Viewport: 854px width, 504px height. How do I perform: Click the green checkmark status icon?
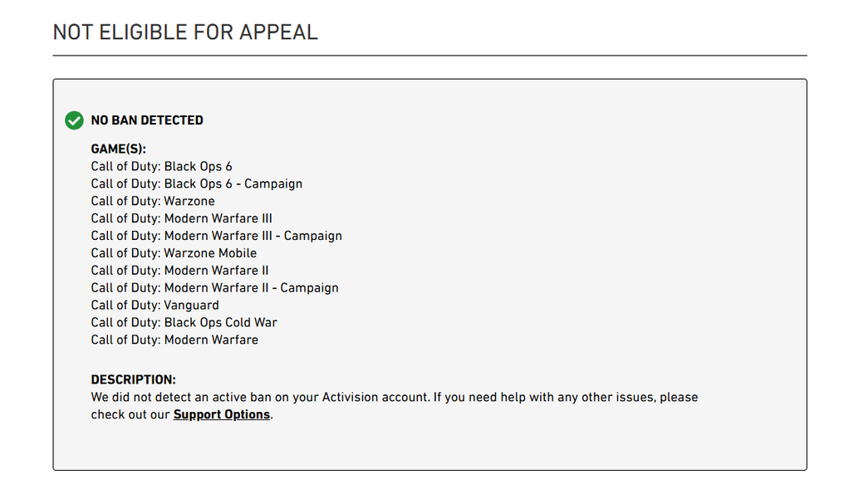pyautogui.click(x=74, y=120)
